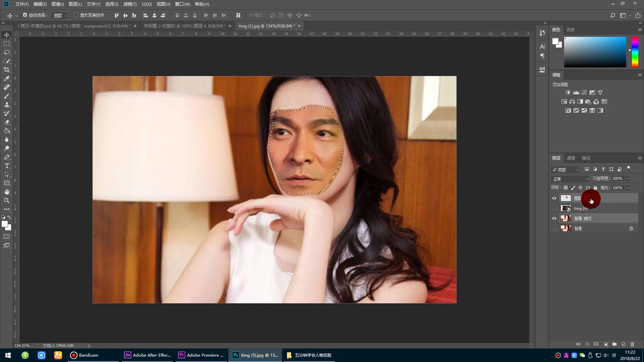Select the Clone Stamp tool
The image size is (644, 362).
point(7,105)
